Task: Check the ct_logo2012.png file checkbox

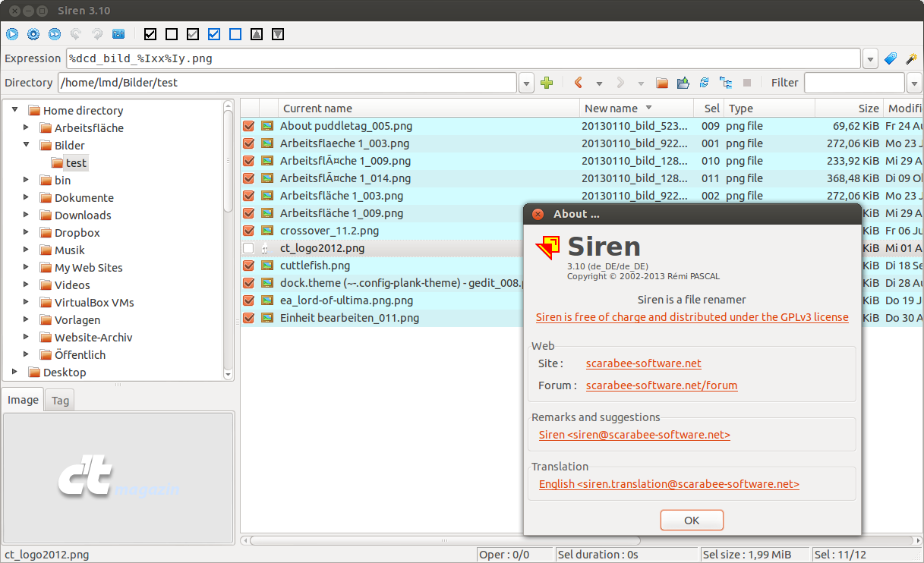Action: point(248,248)
